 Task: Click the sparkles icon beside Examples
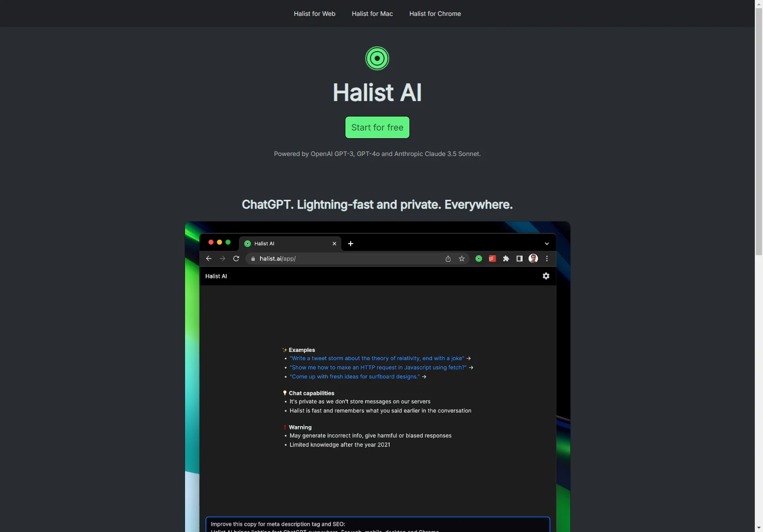click(x=285, y=350)
